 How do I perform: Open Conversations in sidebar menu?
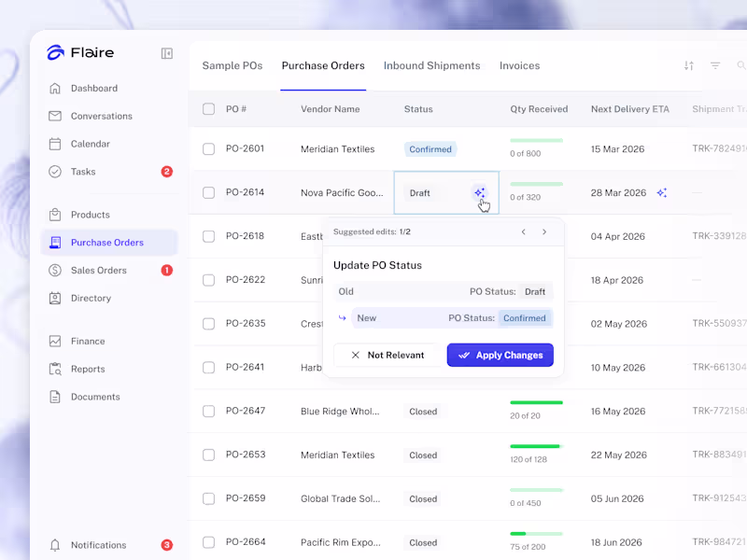[x=102, y=116]
